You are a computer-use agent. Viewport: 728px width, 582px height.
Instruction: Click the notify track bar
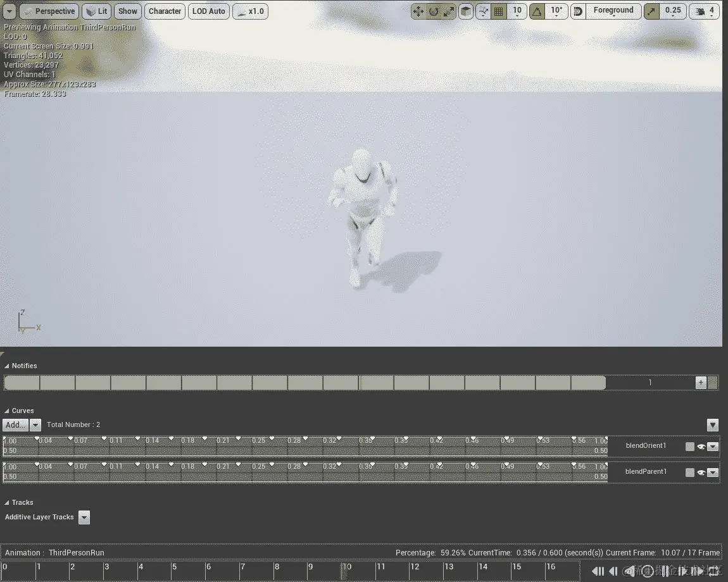[x=304, y=383]
